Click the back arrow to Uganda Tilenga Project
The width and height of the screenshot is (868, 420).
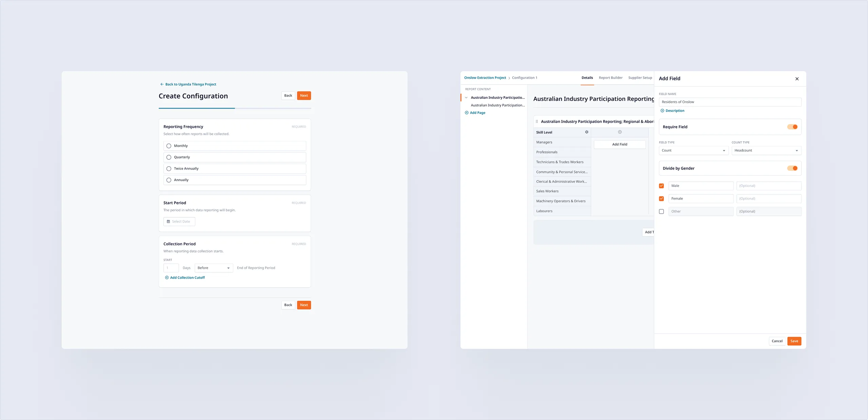[x=162, y=84]
